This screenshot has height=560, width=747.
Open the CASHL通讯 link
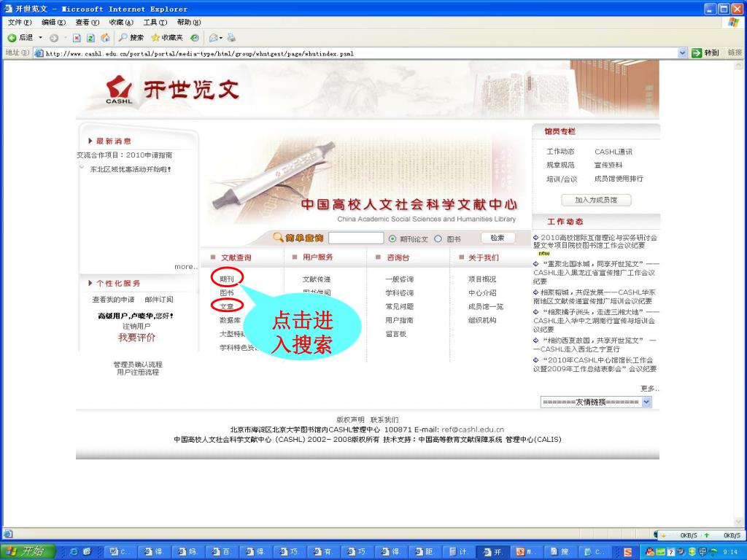(613, 152)
